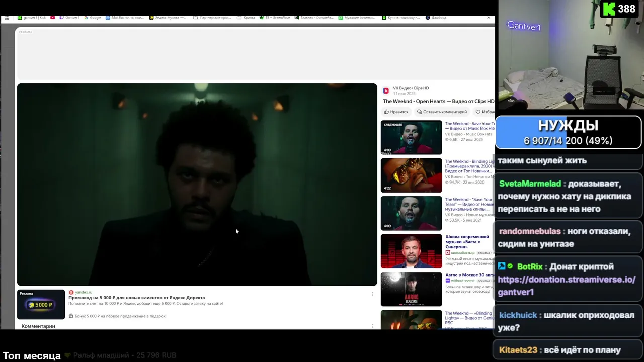Click the randomnebulas username in chat
This screenshot has width=644, height=362.
click(x=530, y=231)
